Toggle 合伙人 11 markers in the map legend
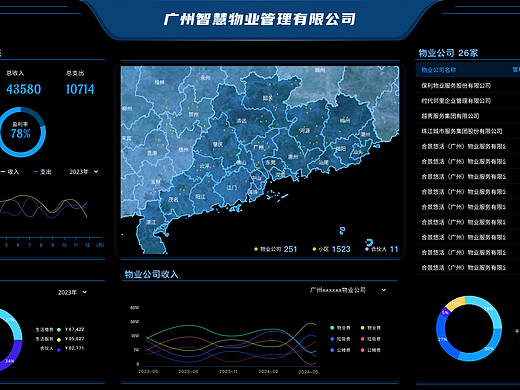This screenshot has width=520, height=390. (x=382, y=249)
